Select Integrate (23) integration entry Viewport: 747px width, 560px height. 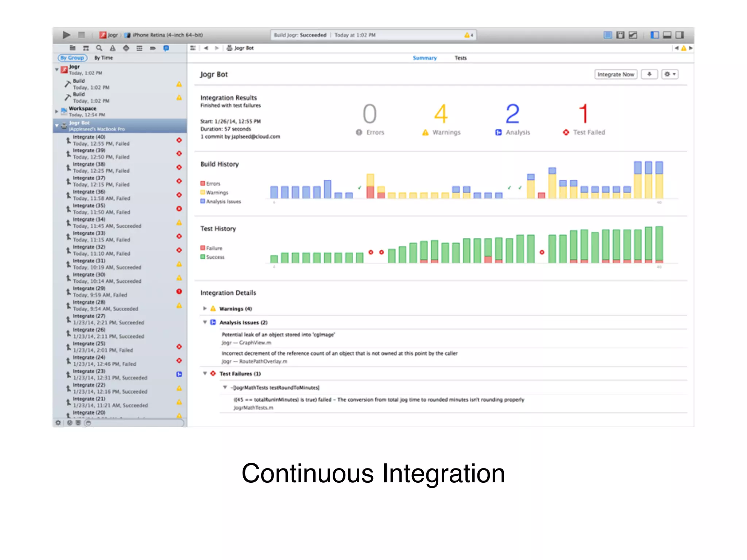click(120, 374)
